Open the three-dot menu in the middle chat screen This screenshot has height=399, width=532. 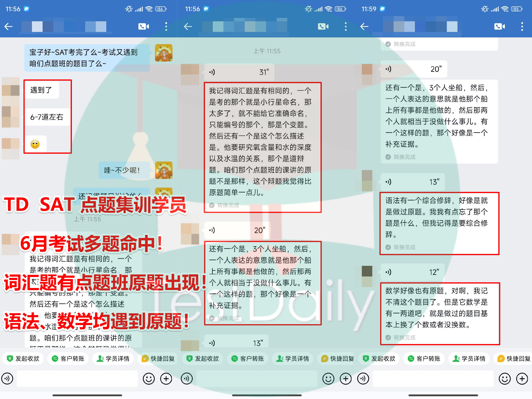click(x=346, y=26)
